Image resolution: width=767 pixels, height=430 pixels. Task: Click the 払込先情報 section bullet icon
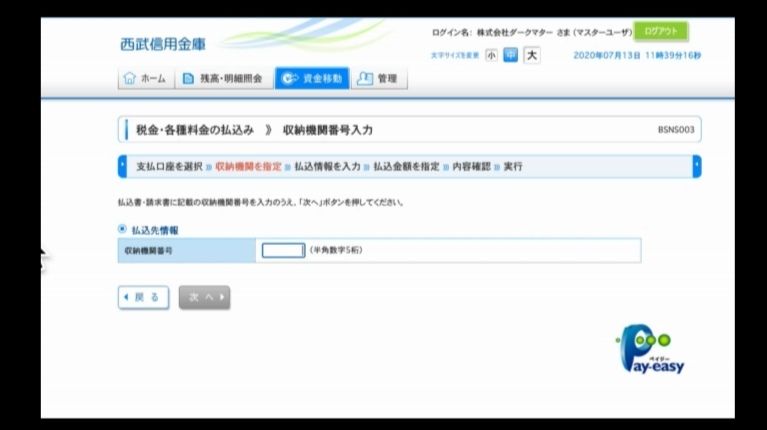(123, 230)
